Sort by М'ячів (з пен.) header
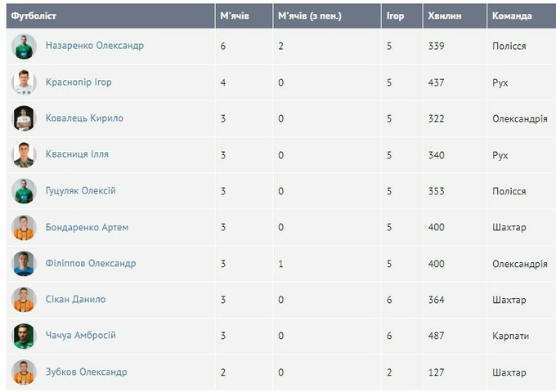 click(309, 16)
